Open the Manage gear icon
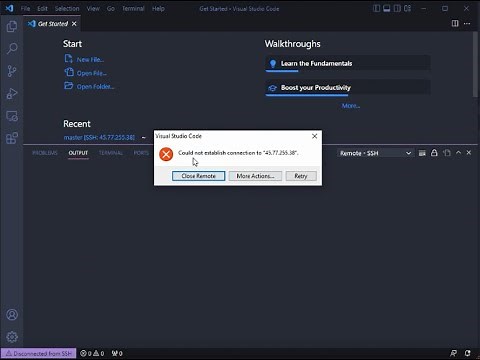Image resolution: width=480 pixels, height=360 pixels. click(12, 337)
